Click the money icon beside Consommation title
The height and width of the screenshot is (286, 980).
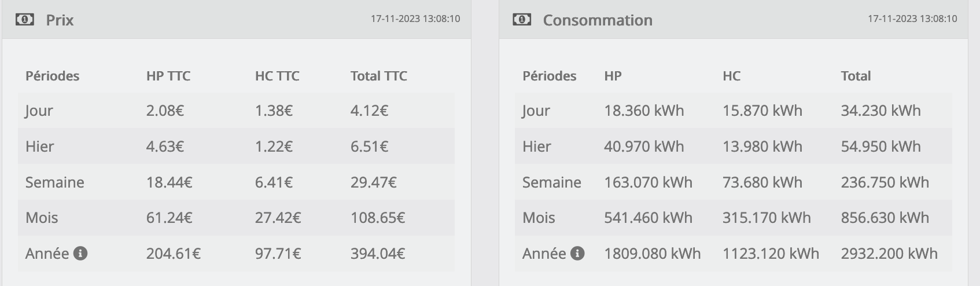coord(521,20)
